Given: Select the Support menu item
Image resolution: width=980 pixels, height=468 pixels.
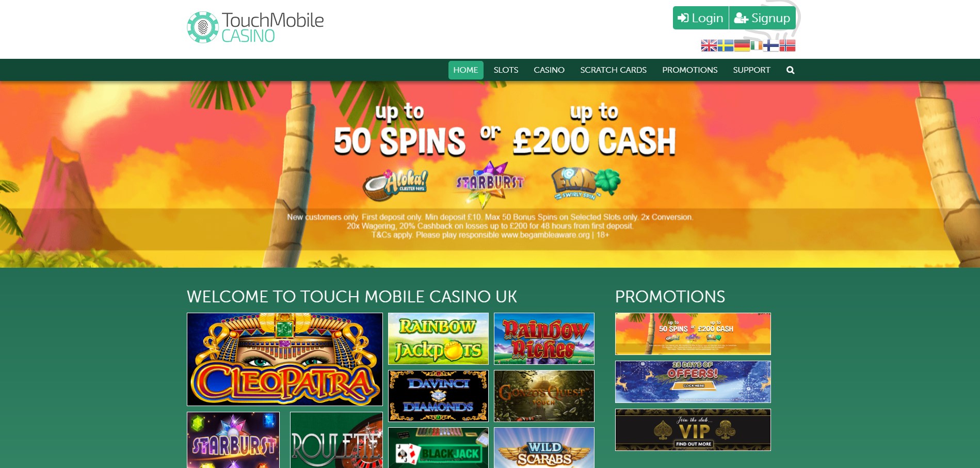Looking at the screenshot, I should (x=751, y=70).
